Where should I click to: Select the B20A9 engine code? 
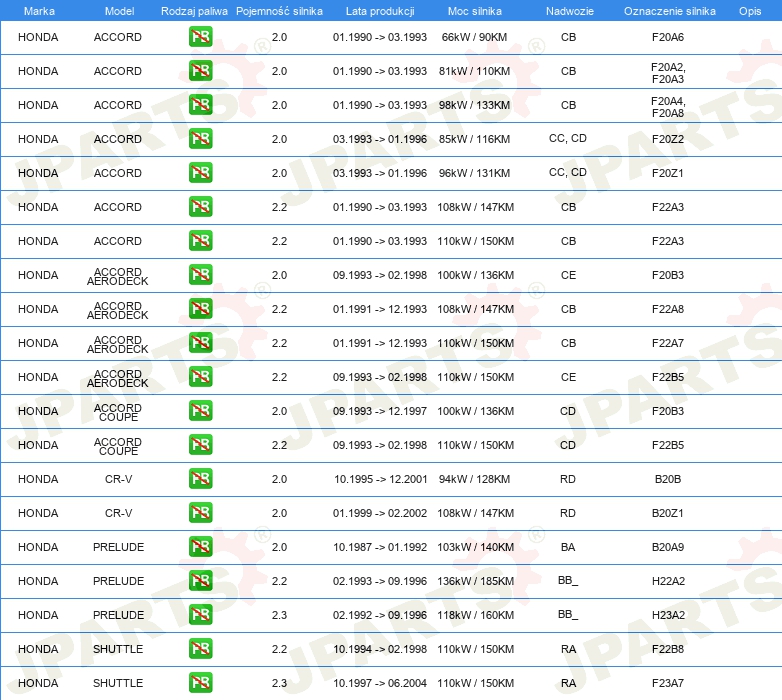tap(668, 547)
